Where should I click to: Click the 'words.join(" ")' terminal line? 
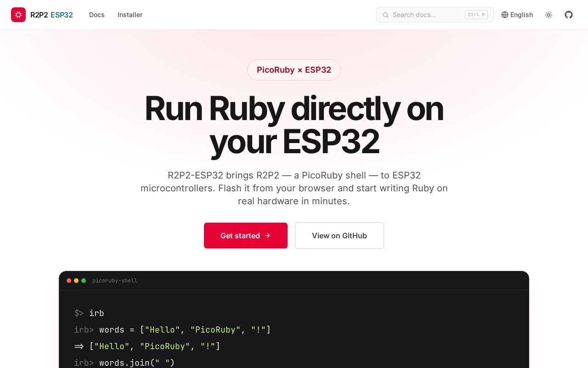pyautogui.click(x=124, y=363)
